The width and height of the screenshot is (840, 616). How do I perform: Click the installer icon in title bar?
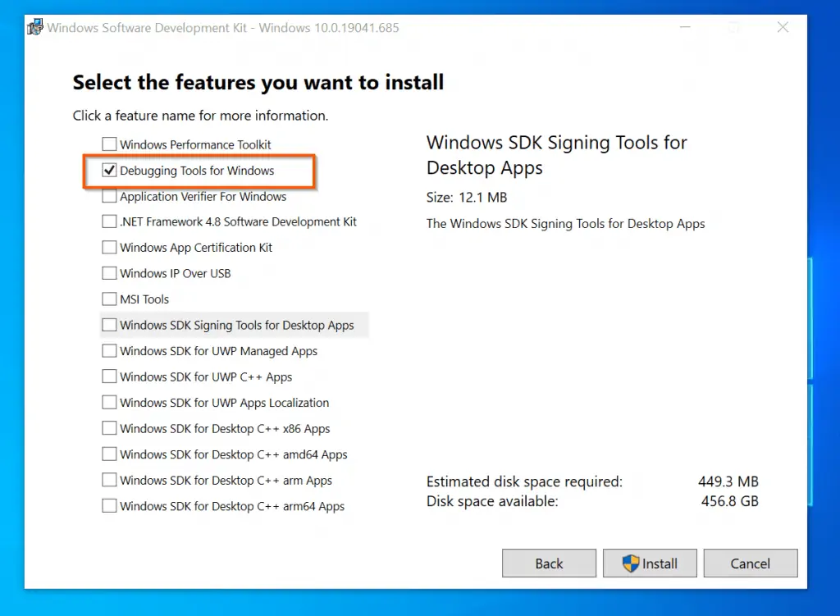35,27
